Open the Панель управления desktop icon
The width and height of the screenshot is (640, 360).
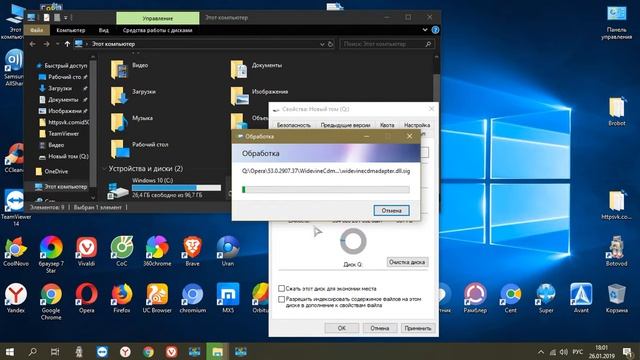click(x=616, y=22)
